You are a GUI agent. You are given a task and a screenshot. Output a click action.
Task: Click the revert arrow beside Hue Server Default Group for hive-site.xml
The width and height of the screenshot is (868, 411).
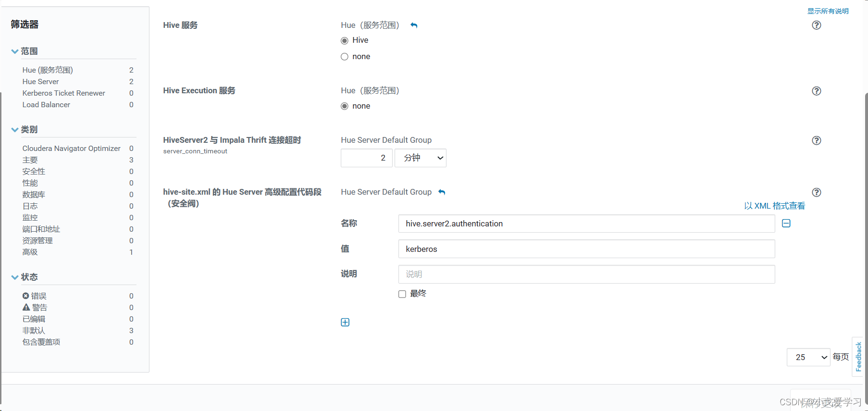tap(442, 192)
